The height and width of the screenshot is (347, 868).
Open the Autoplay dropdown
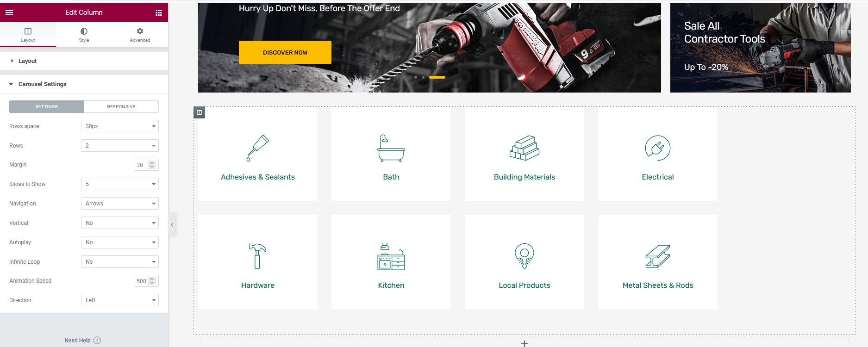click(120, 242)
